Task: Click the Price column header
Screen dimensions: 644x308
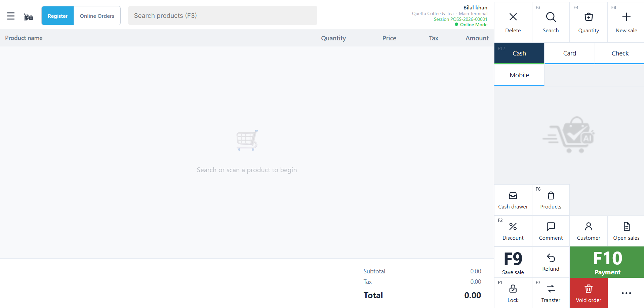Action: coord(389,38)
